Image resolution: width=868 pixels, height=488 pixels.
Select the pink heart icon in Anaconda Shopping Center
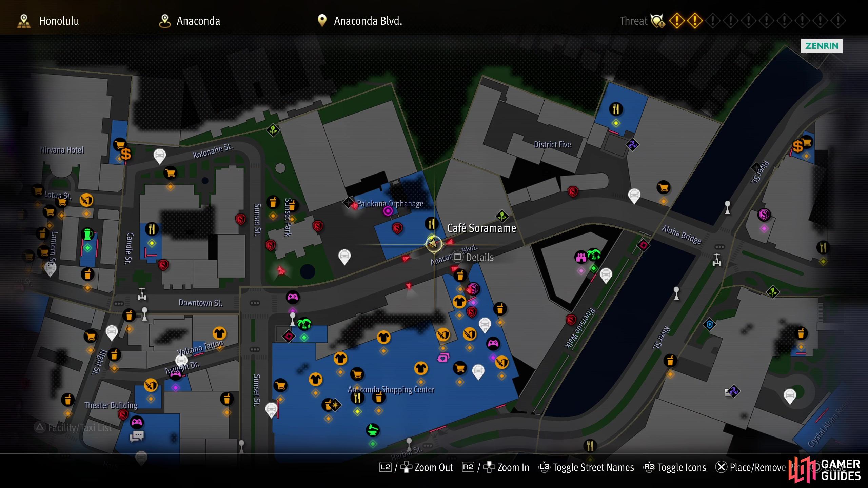click(443, 357)
